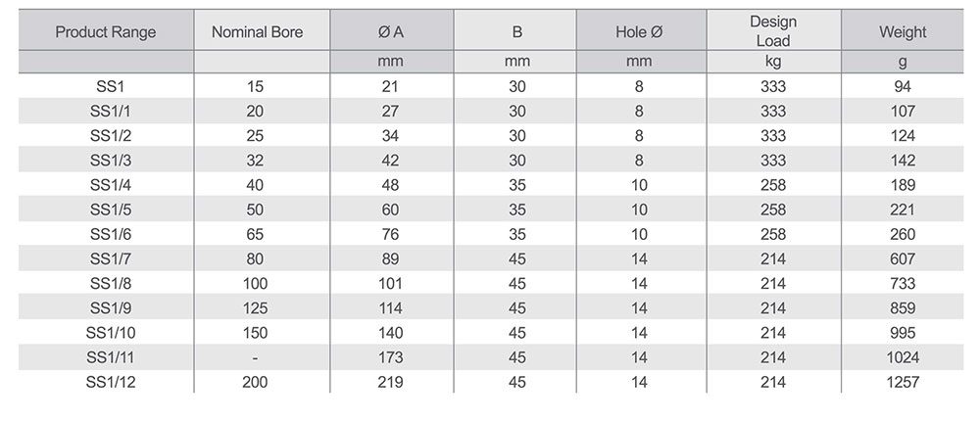The width and height of the screenshot is (980, 421).
Task: Click the Product Range column header
Action: [x=106, y=32]
